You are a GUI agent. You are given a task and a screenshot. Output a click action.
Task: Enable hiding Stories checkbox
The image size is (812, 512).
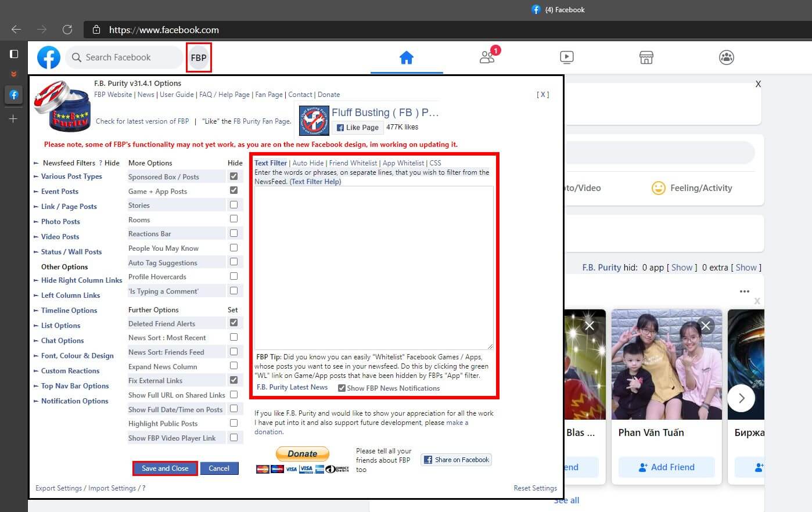pos(233,204)
